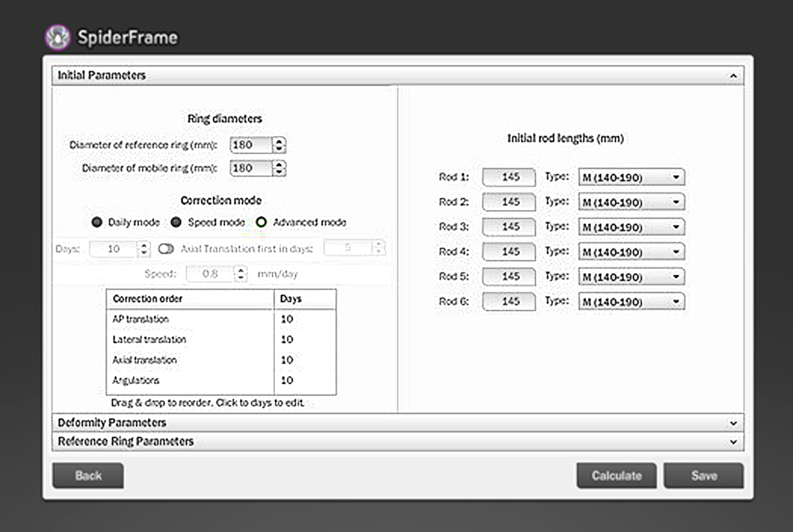Click the Axial Translation days field
Viewport: 793px width, 532px height.
348,248
